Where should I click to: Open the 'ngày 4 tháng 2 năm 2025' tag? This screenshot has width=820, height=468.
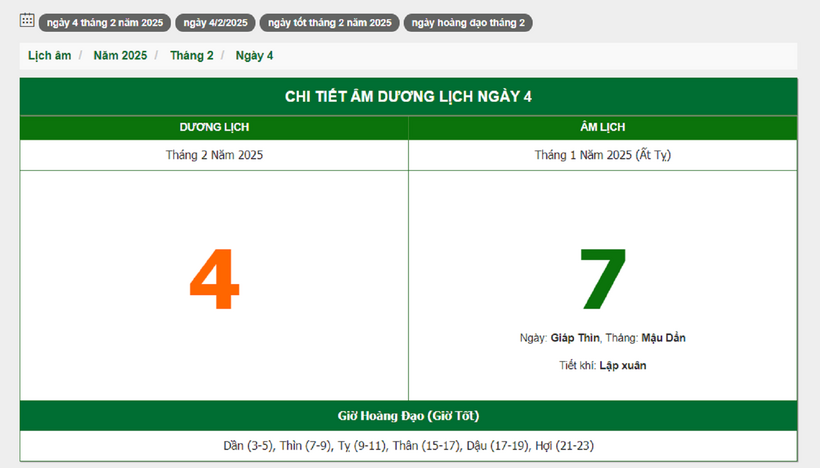[x=105, y=23]
